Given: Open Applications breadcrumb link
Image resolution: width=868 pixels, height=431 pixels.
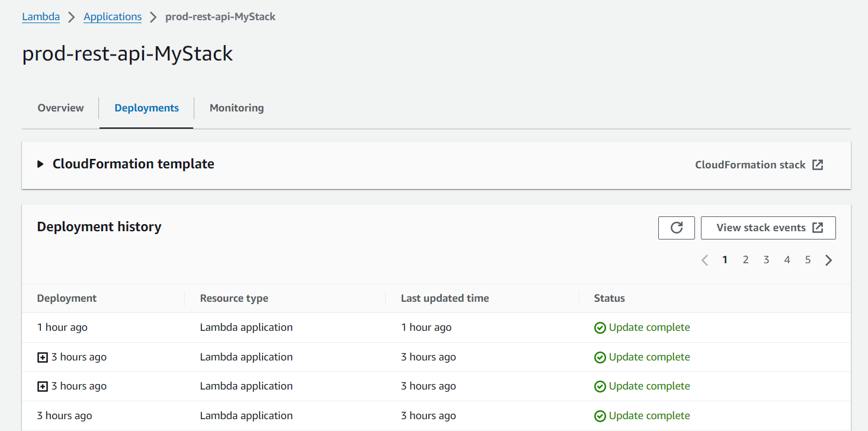Looking at the screenshot, I should coord(113,17).
